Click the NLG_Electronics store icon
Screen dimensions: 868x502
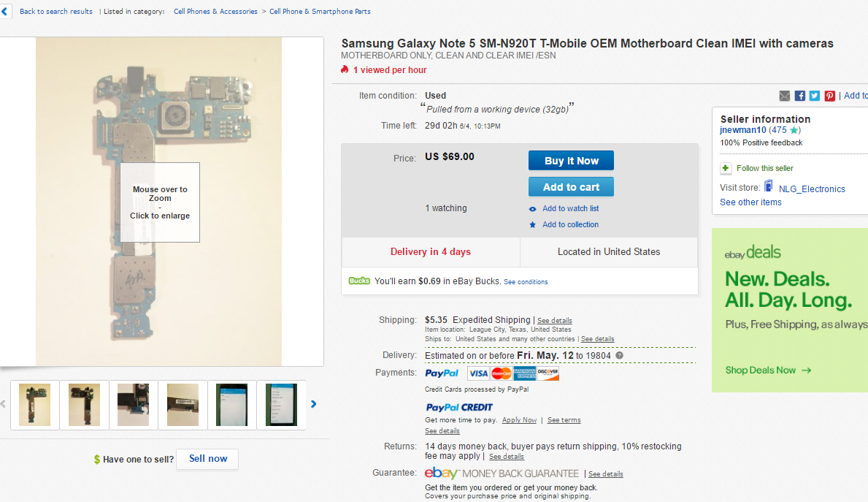point(768,188)
